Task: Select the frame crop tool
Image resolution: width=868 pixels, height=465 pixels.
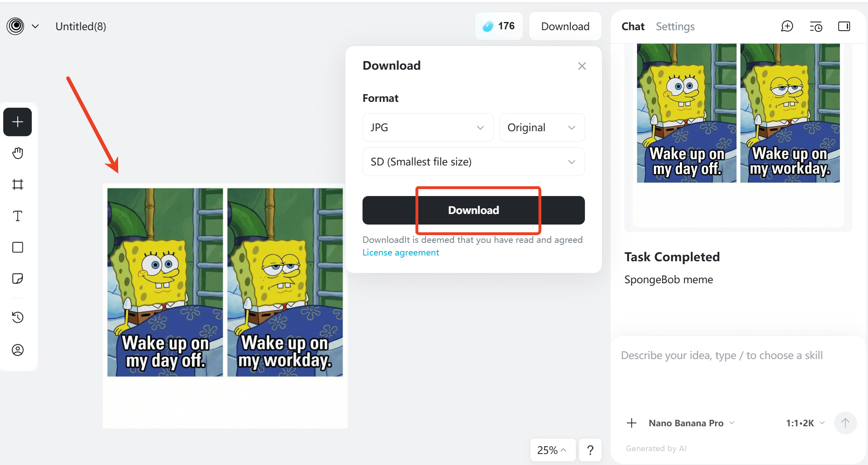Action: [18, 185]
